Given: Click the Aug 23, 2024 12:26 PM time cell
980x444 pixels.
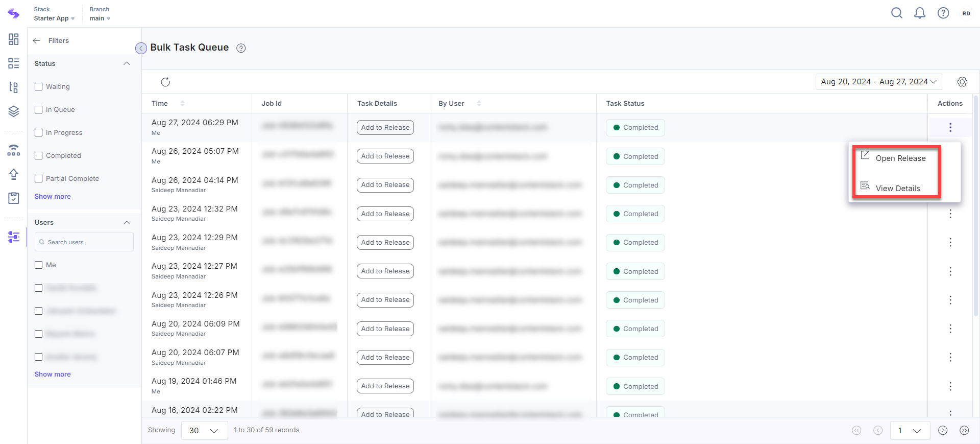Looking at the screenshot, I should pos(194,295).
